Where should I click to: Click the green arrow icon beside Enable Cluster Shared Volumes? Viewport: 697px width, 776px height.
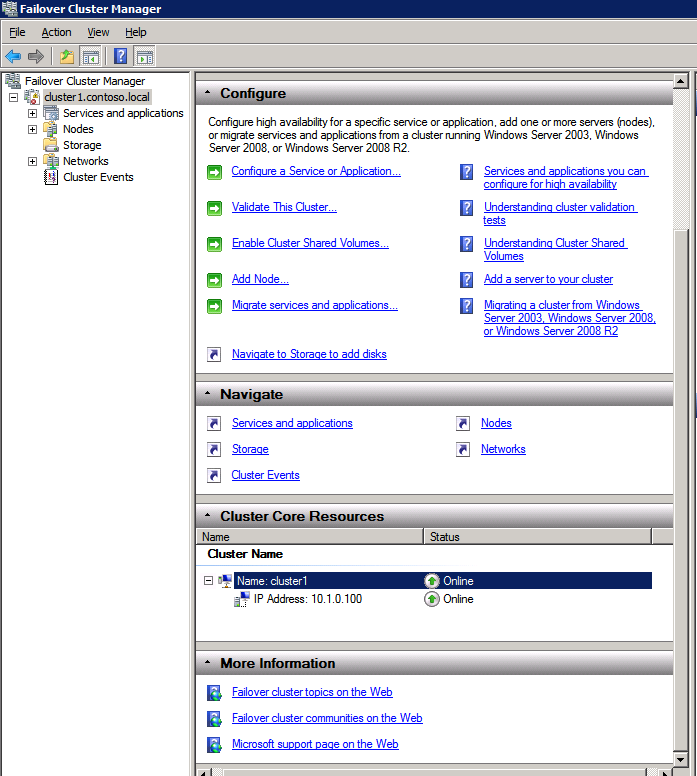click(x=214, y=244)
